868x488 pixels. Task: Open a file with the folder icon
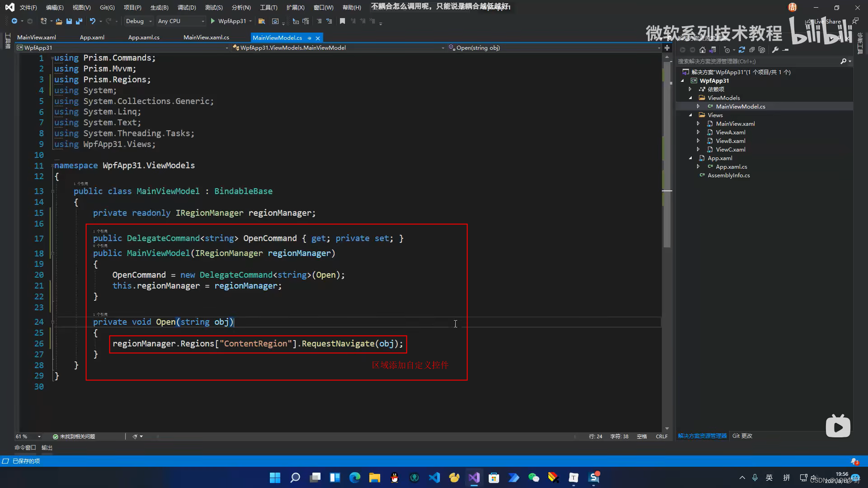(x=59, y=21)
